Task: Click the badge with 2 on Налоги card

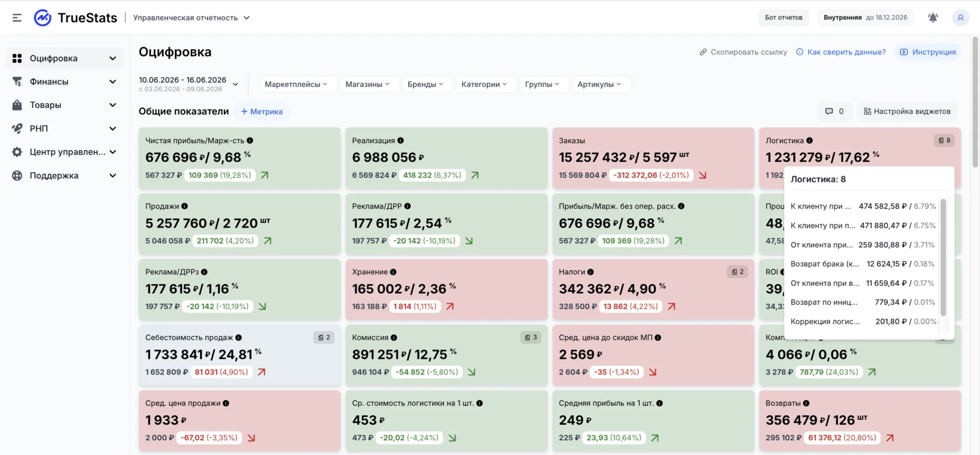Action: (x=737, y=272)
